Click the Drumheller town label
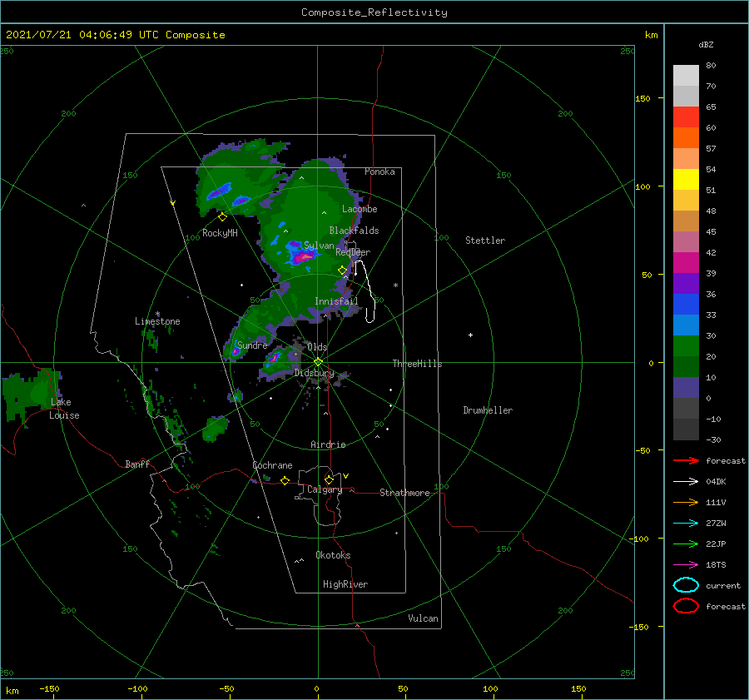The width and height of the screenshot is (749, 700). (x=488, y=410)
